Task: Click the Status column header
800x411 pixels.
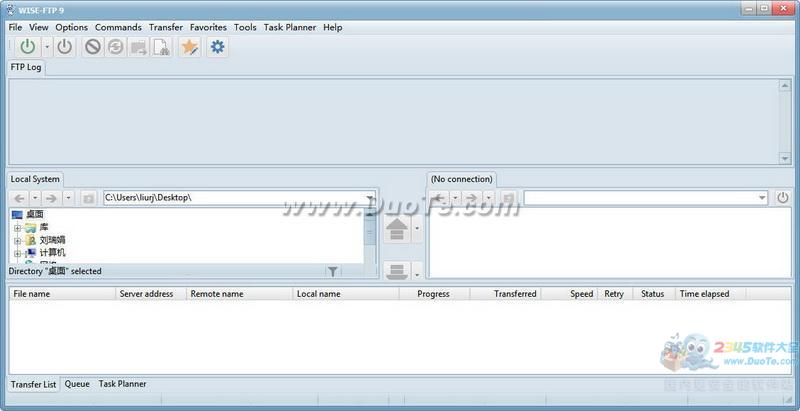Action: pos(654,294)
